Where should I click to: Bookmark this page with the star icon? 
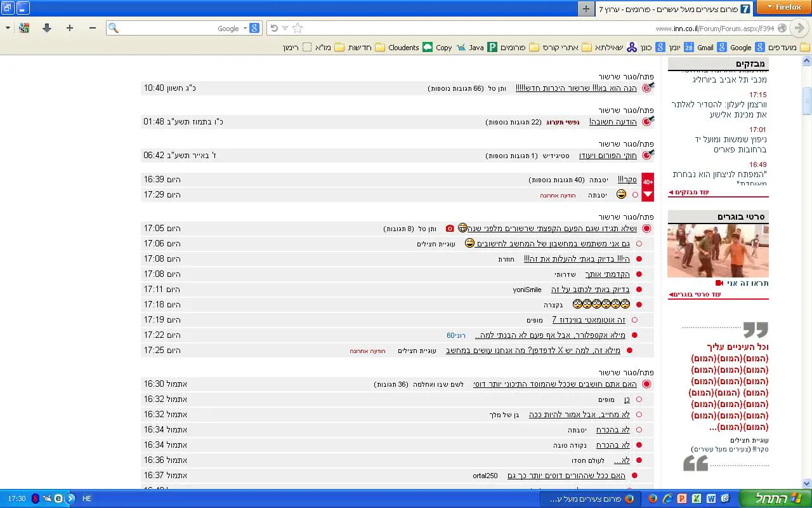coord(298,28)
